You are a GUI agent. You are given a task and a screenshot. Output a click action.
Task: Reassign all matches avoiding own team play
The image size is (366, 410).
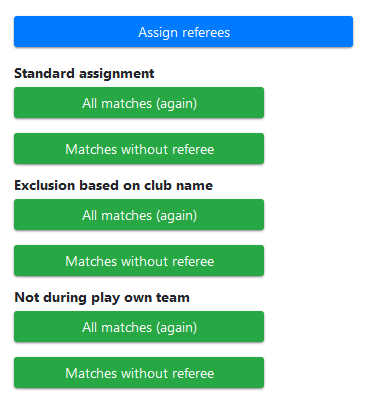139,327
